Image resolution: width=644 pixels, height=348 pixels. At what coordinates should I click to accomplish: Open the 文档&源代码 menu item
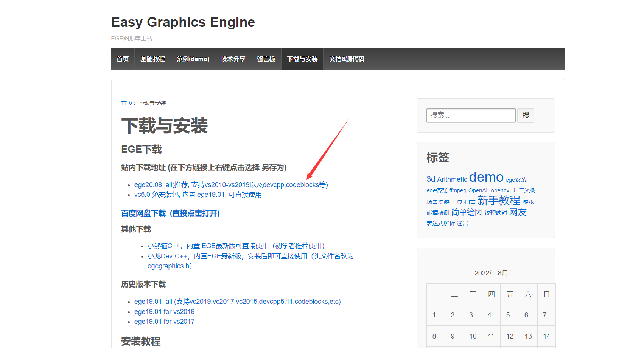pyautogui.click(x=347, y=59)
